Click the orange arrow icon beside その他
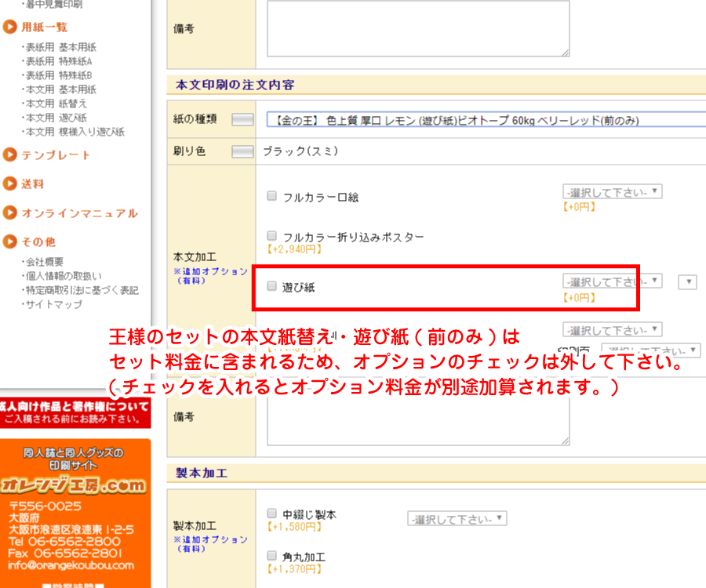Screen dimensions: 706x588 tap(10, 241)
